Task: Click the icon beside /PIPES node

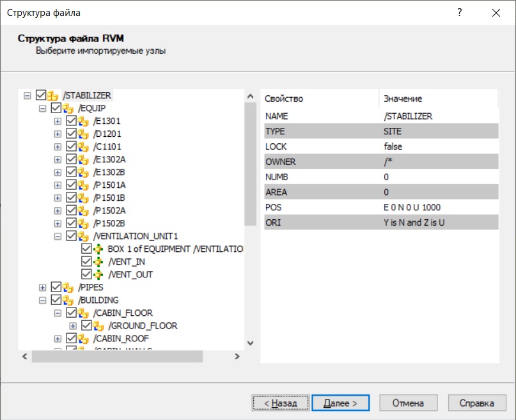Action: point(68,288)
